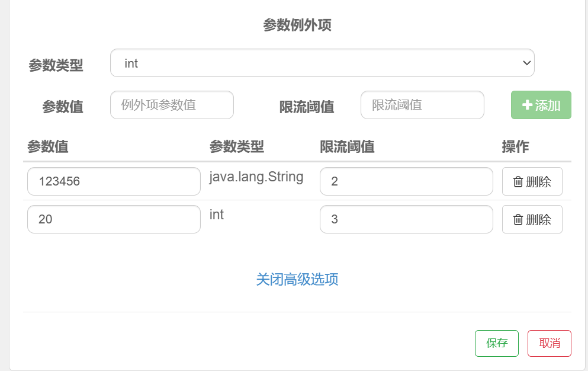Delete the java.lang.String exception row
This screenshot has height=371, width=588.
(532, 181)
